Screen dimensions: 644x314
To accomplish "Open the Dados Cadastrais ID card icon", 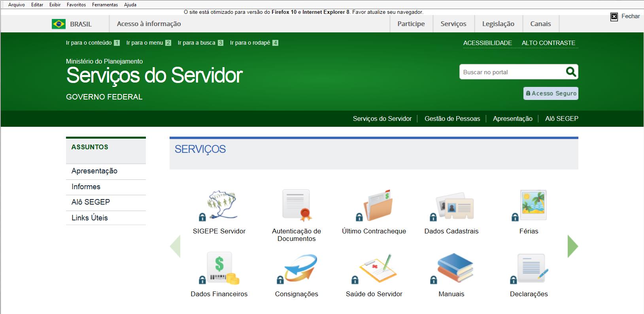I will (x=451, y=206).
